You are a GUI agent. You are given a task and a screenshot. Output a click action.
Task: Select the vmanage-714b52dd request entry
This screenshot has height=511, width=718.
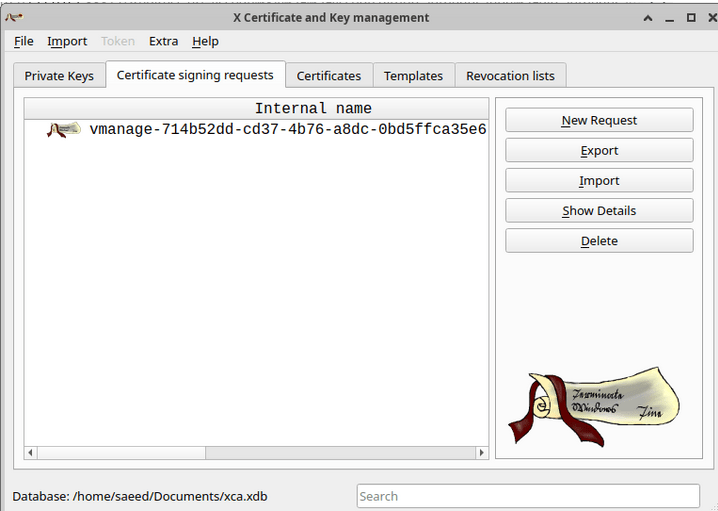pos(287,129)
